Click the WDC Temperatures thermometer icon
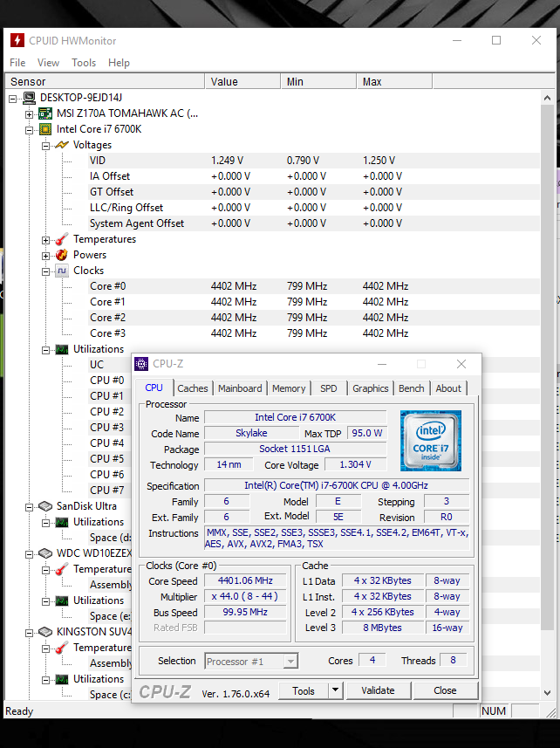Screen dimensions: 560x748 62,569
